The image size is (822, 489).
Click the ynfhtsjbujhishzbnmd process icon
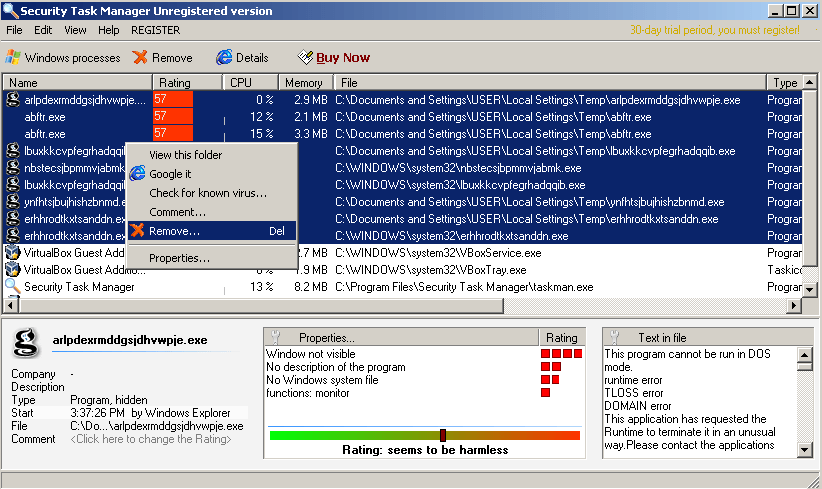pos(13,202)
